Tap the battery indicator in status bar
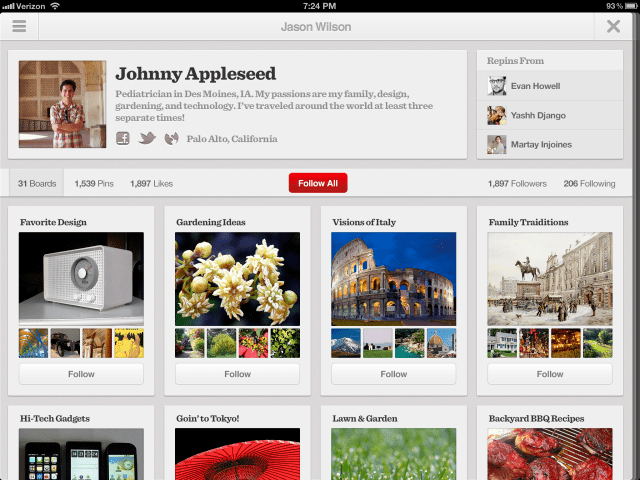 tap(631, 6)
